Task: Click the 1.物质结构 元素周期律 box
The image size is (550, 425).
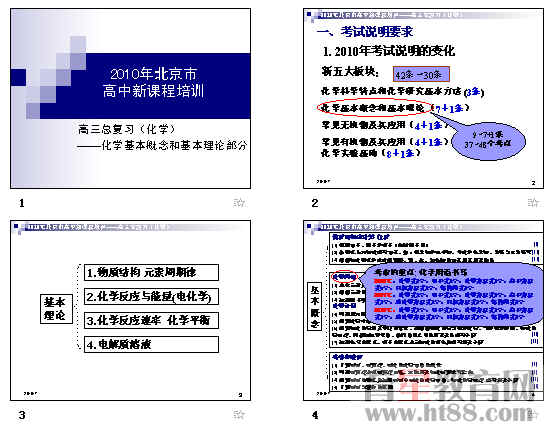Action: 152,272
